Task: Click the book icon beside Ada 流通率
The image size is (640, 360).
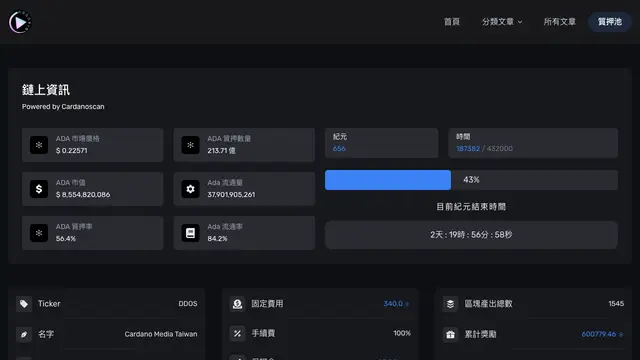Action: click(190, 233)
